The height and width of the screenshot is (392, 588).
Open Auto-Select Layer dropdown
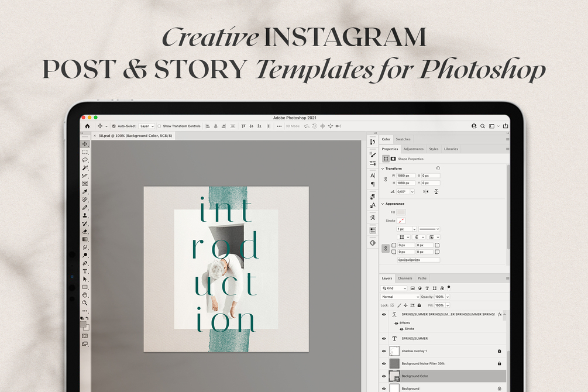(x=147, y=126)
